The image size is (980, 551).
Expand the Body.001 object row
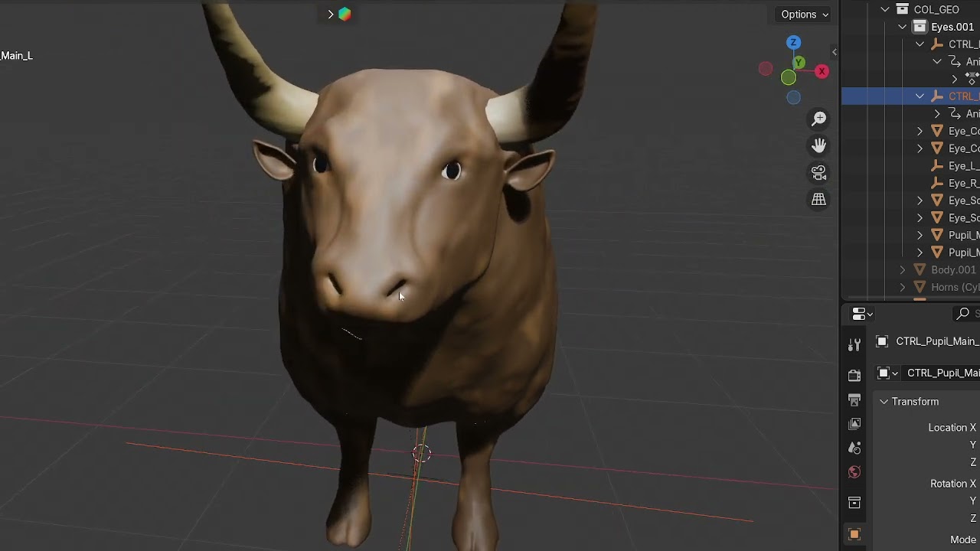point(903,270)
